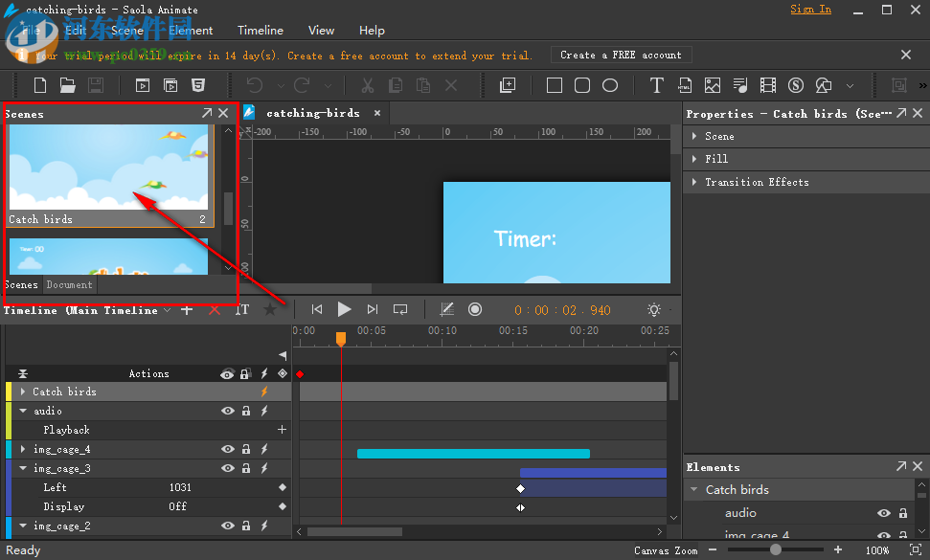This screenshot has height=560, width=930.
Task: Toggle visibility of img_cage_4 layer
Action: (x=228, y=449)
